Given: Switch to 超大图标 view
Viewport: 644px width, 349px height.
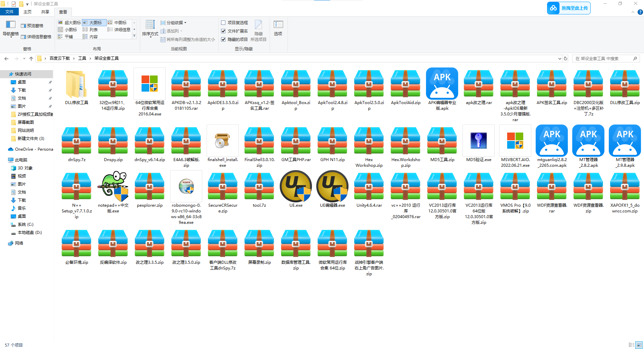Looking at the screenshot, I should click(69, 22).
